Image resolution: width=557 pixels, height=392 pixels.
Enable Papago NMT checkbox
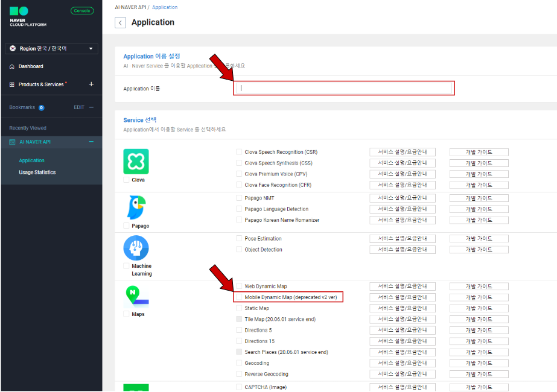[239, 198]
